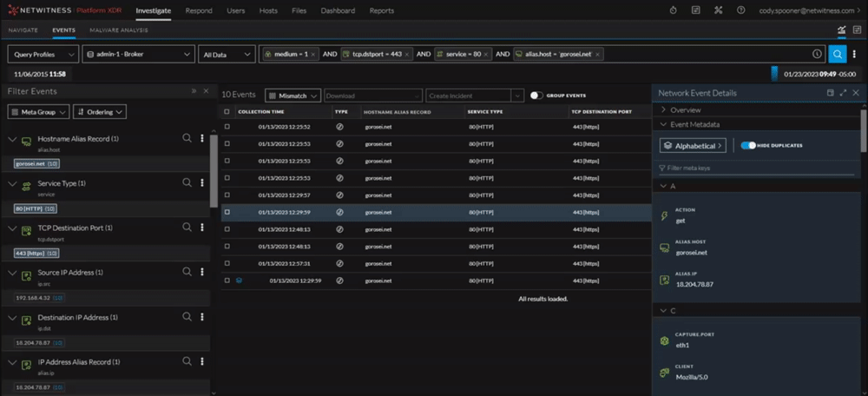The image size is (868, 396).
Task: Remove the tcp.dstport = 443 filter
Action: (407, 55)
